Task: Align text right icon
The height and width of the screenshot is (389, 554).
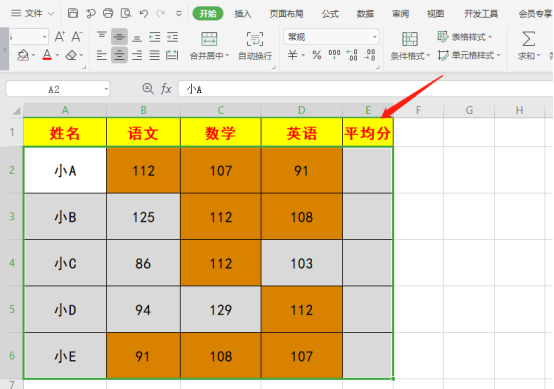Action: [137, 55]
